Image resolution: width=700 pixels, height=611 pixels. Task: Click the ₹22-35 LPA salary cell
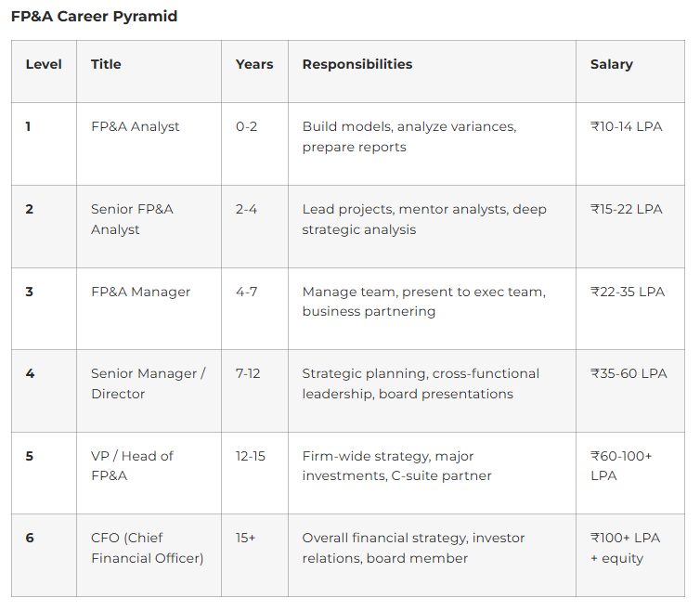click(x=628, y=292)
